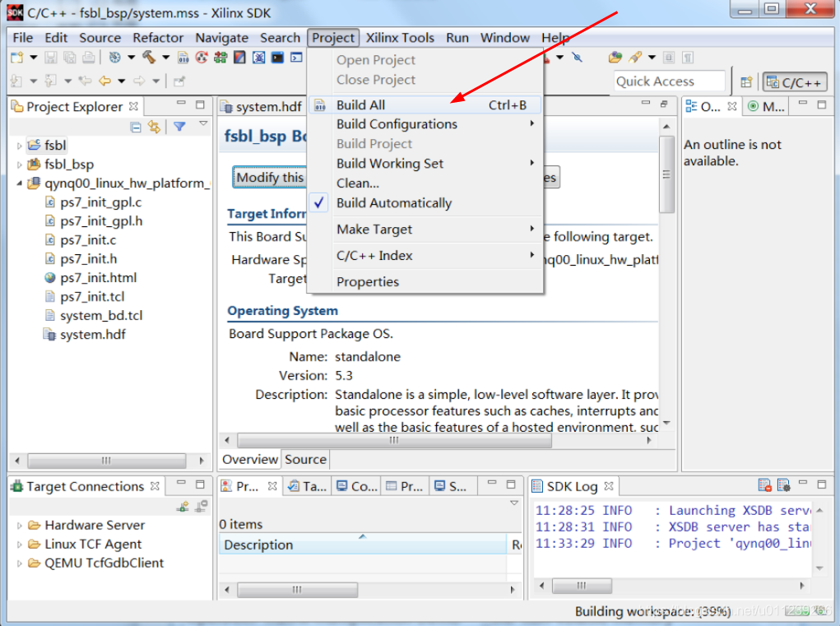Open the Problems view menu chevron

[514, 503]
